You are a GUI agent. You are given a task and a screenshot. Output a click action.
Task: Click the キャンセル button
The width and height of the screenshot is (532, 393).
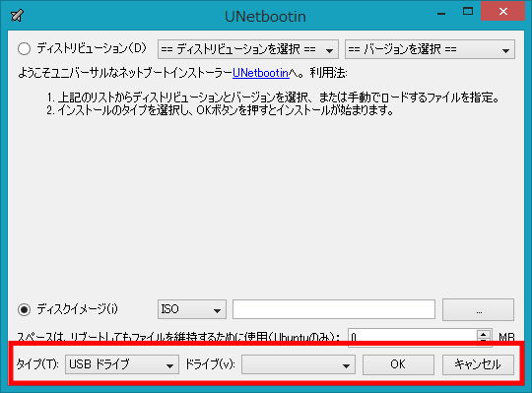(x=478, y=364)
